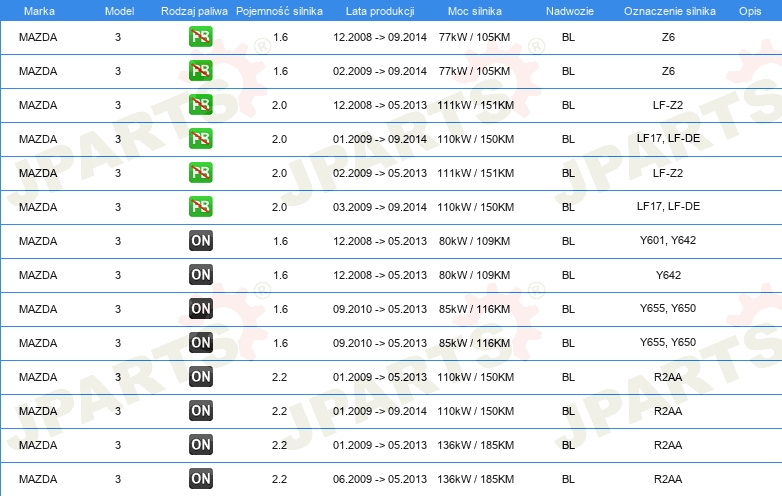
Task: Click ON diesel icon in the 06.2009 -> 05.2013 row
Action: (x=200, y=479)
